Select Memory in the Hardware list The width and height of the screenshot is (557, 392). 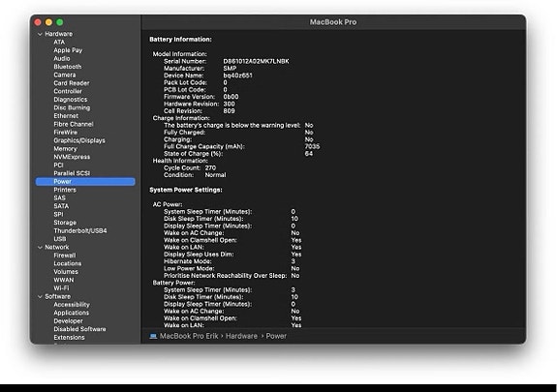point(65,149)
